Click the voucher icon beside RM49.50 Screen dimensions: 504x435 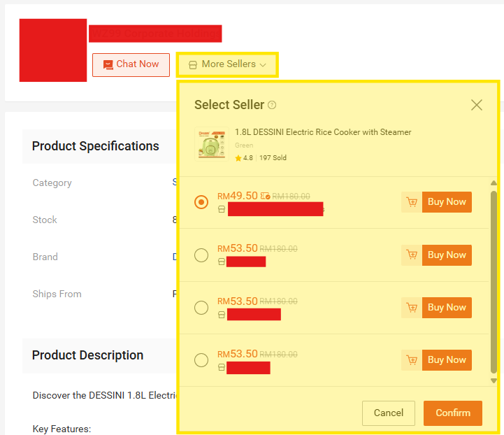point(265,196)
